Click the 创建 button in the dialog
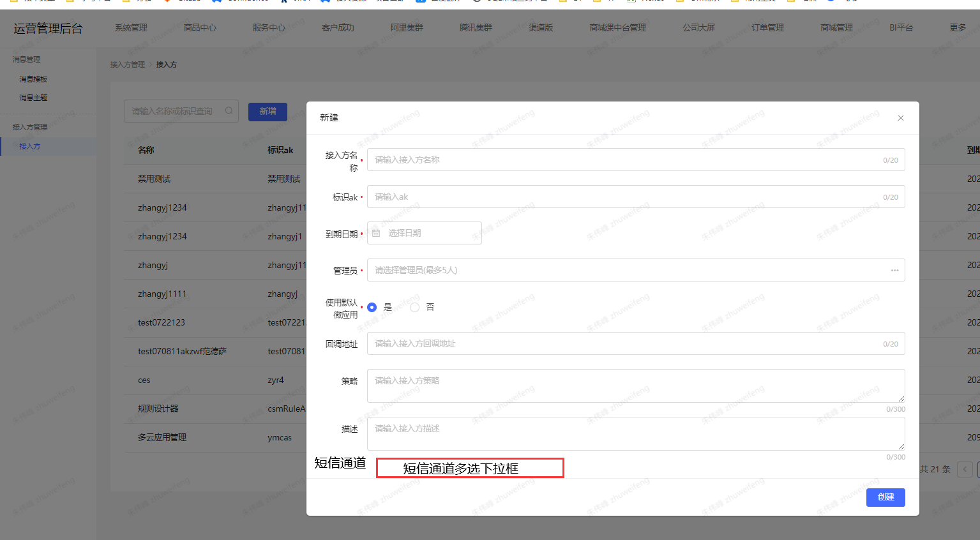Screen dimensions: 980x540 point(886,497)
